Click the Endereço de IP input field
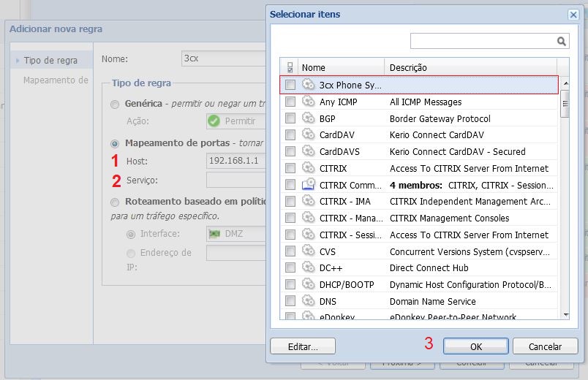This screenshot has width=588, height=380. click(236, 253)
